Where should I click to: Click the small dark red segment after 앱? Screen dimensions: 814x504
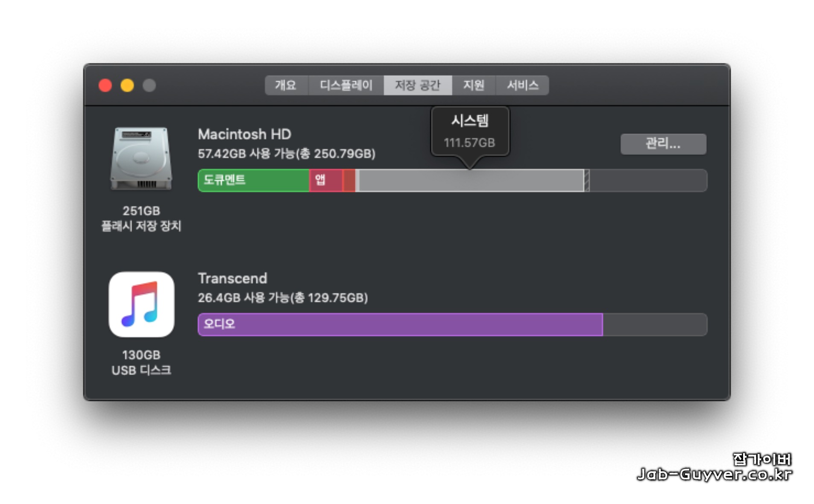(x=349, y=180)
